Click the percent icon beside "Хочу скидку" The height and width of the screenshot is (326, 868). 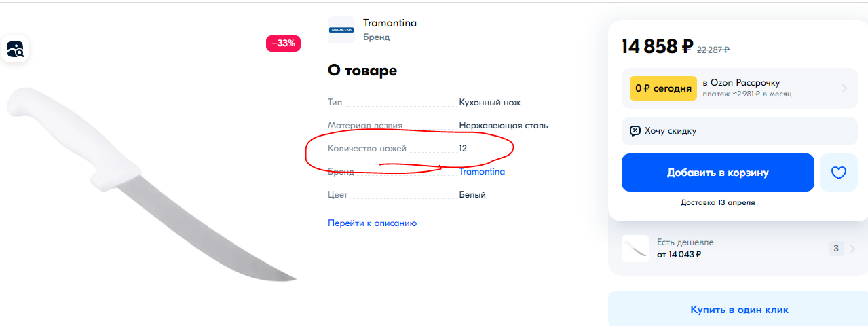click(x=635, y=131)
